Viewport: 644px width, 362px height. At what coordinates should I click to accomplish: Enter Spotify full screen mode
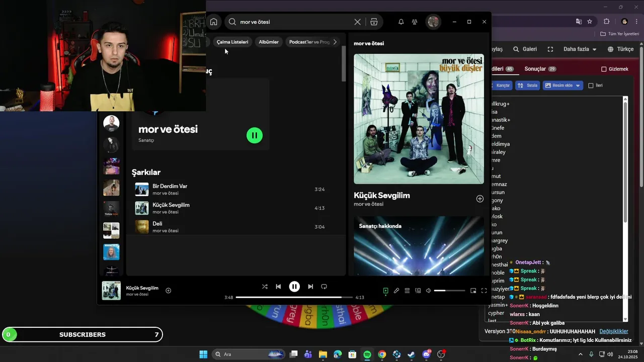tap(484, 291)
